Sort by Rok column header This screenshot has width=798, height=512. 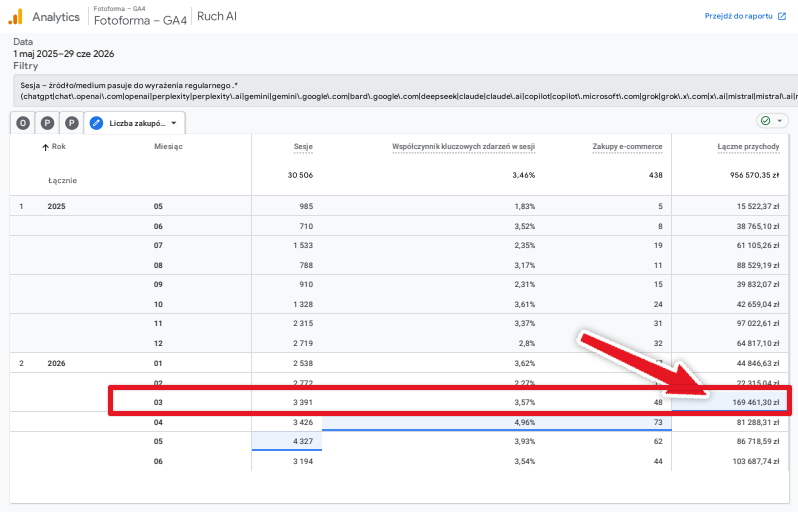click(59, 147)
